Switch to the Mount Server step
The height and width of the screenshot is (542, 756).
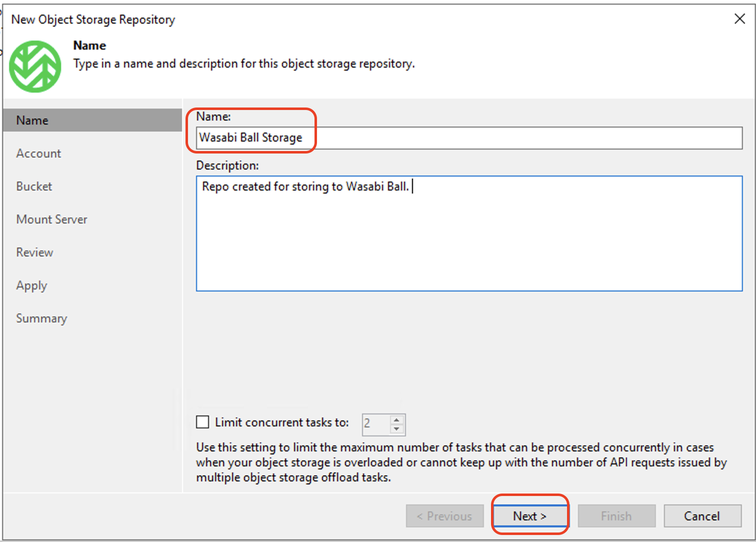[x=51, y=219]
